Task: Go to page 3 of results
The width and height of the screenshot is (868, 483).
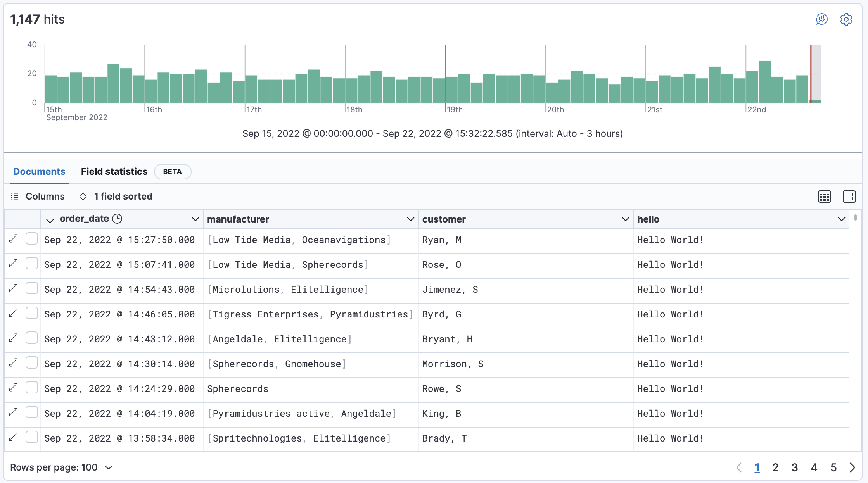Action: [x=795, y=467]
